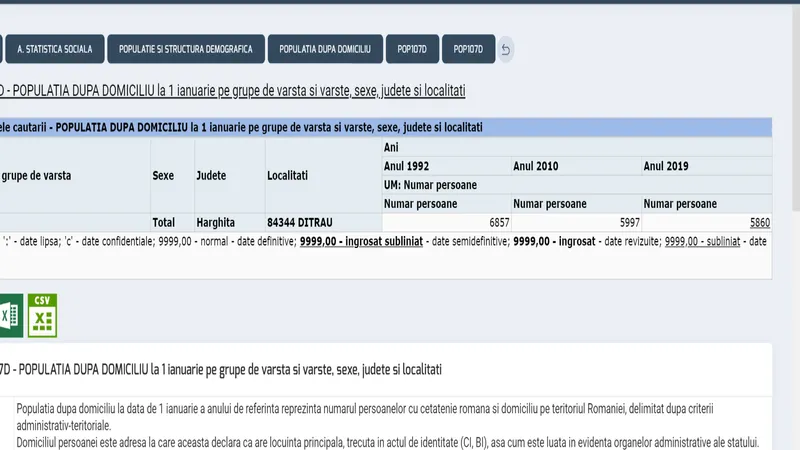Click the vertical page scrollbar on the right

(794, 100)
